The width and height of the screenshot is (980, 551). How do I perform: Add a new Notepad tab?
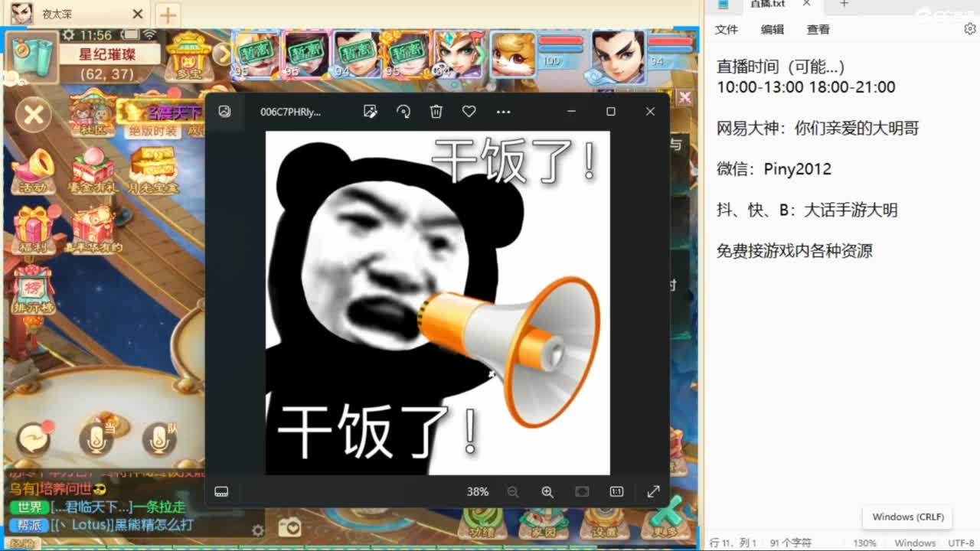point(844,4)
